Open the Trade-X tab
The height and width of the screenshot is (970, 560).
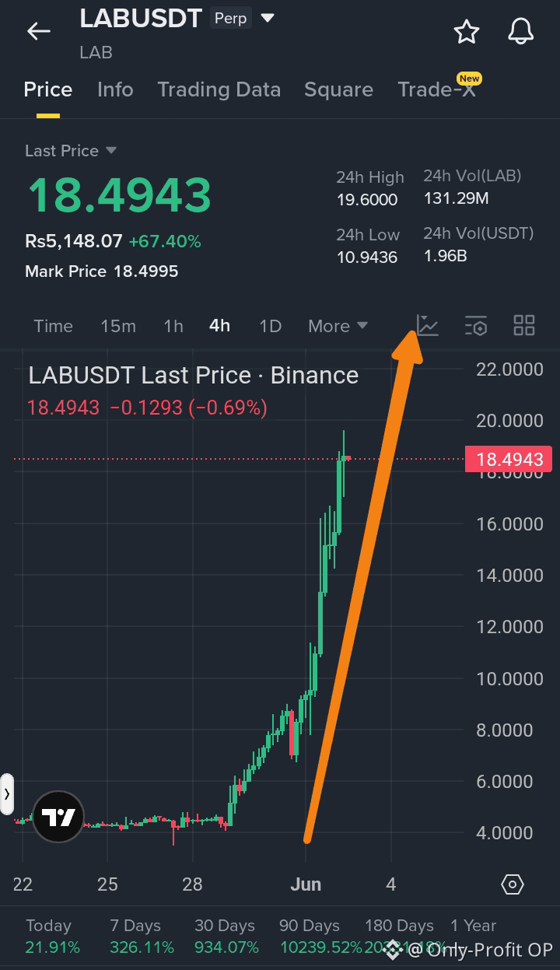tap(436, 89)
